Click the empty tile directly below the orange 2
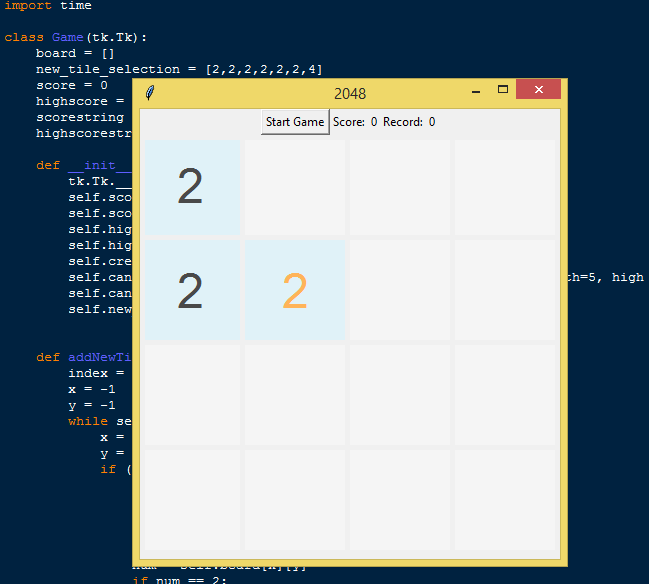Screen dimensions: 649x584 [x=295, y=394]
